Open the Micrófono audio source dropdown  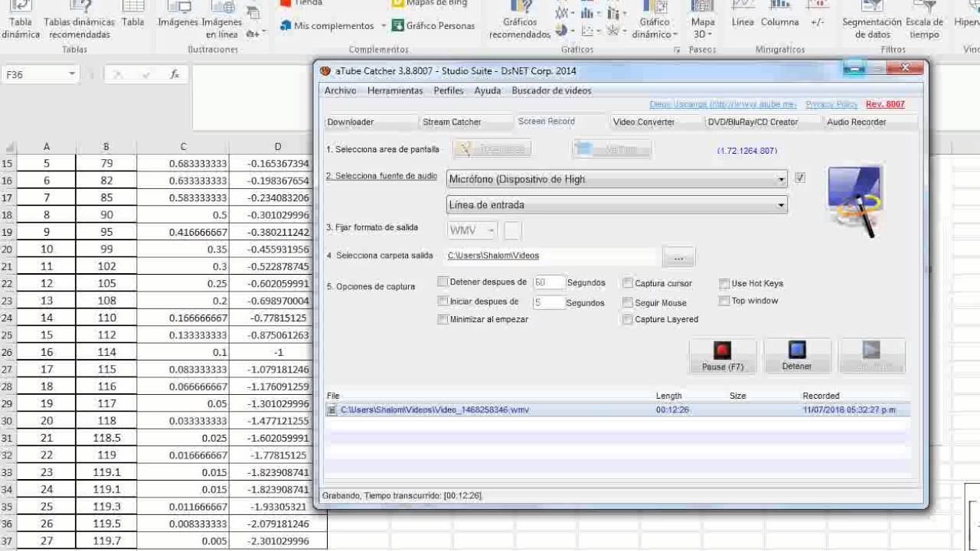point(781,179)
